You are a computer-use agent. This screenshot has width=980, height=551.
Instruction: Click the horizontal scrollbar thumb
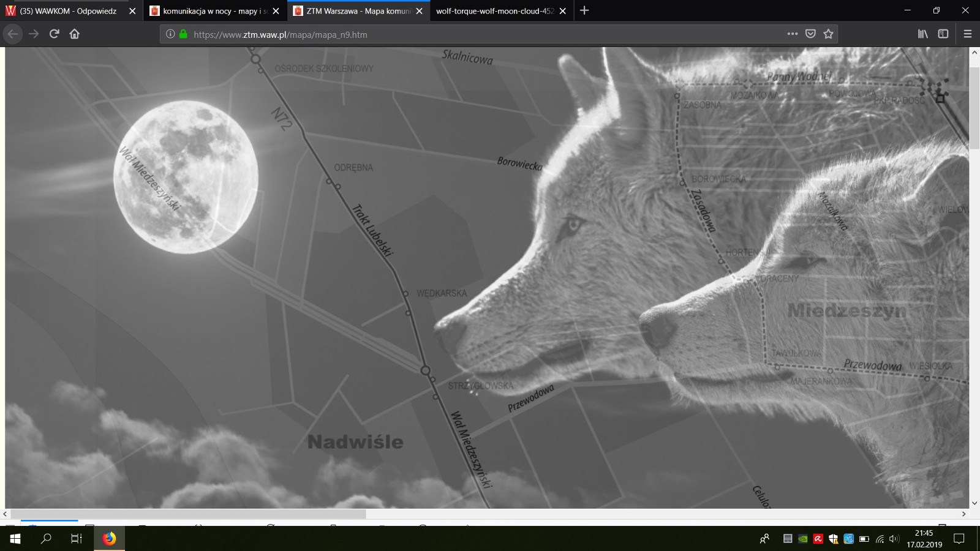point(187,514)
